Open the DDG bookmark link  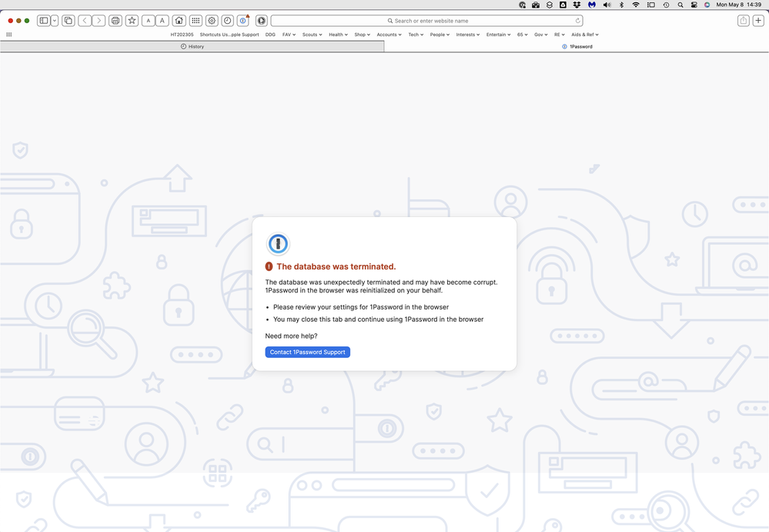[270, 35]
